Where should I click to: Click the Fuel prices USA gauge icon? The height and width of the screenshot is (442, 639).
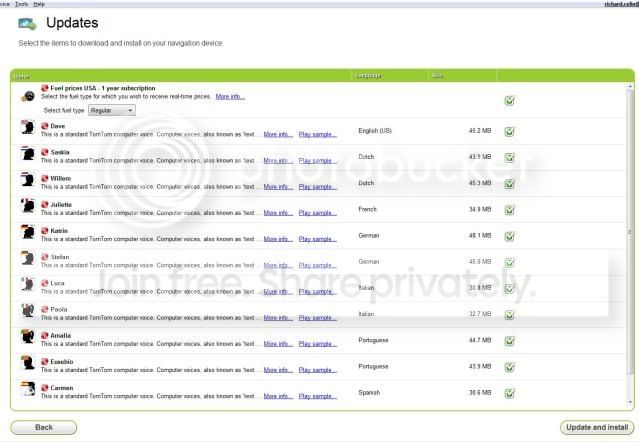pyautogui.click(x=28, y=97)
